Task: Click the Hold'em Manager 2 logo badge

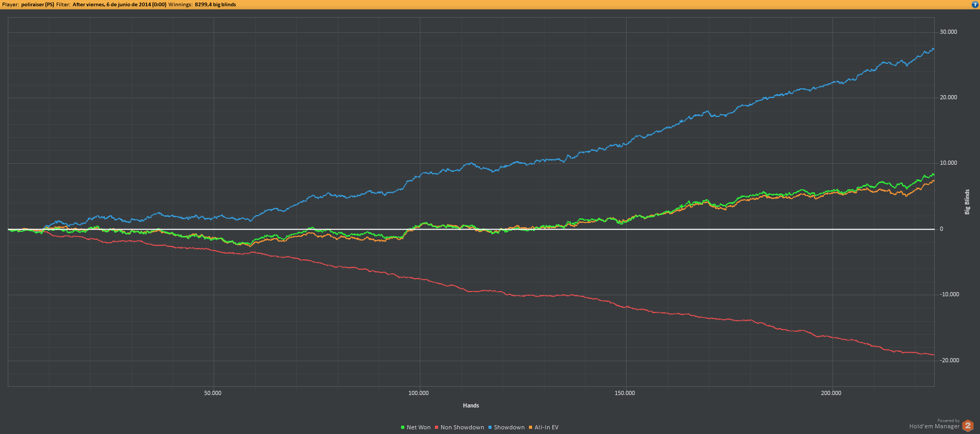Action: 968,426
